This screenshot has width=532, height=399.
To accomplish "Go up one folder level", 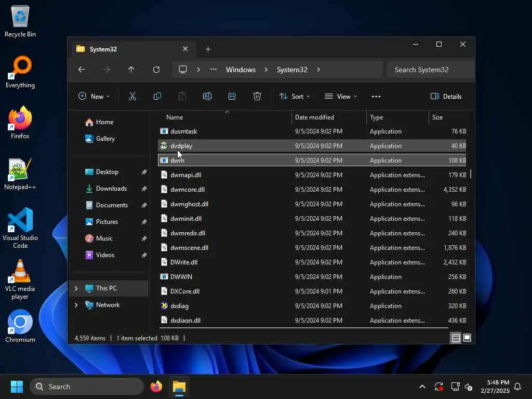I will click(x=131, y=70).
